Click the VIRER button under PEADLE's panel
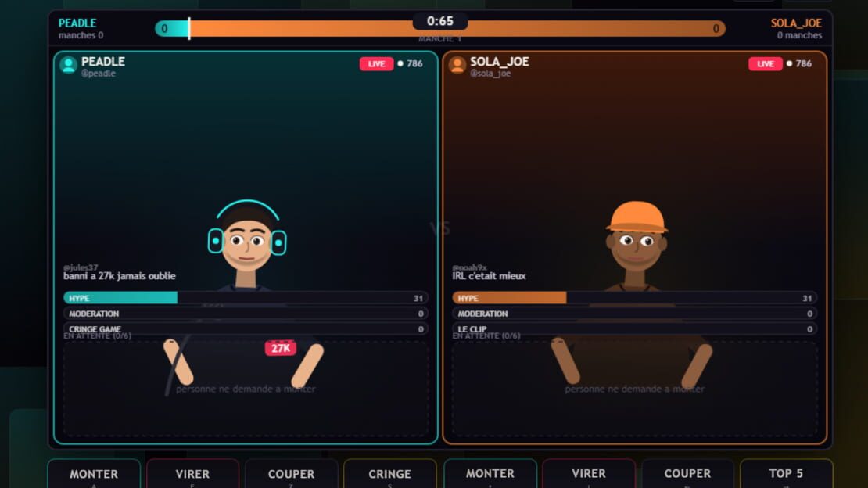 (x=192, y=474)
